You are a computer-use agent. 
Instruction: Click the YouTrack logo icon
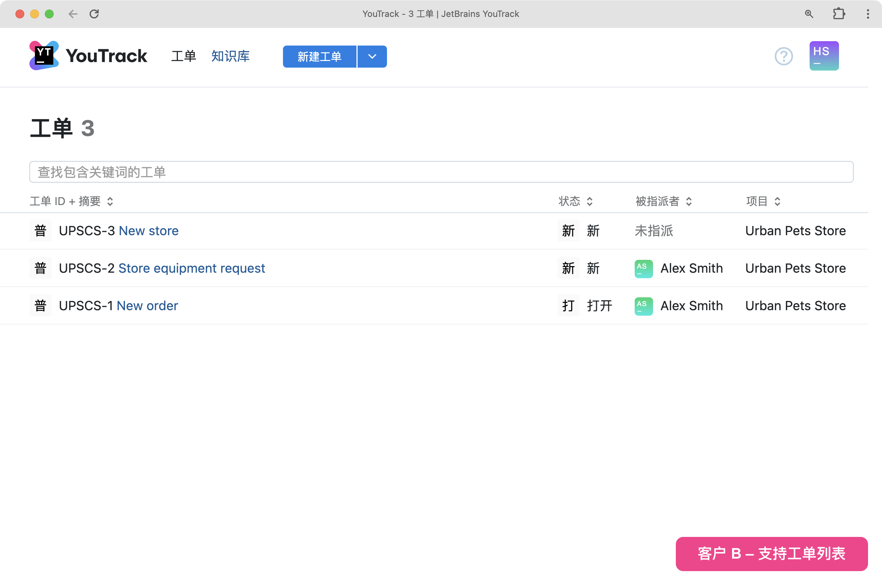pos(44,55)
